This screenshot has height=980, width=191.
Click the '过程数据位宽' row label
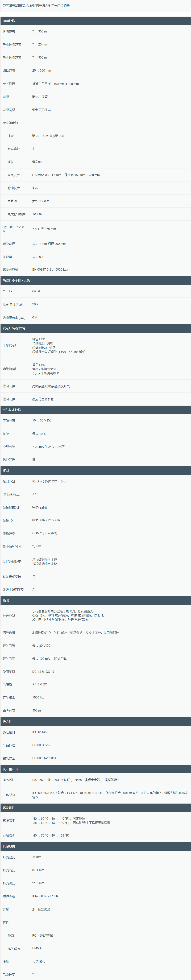[12, 561]
